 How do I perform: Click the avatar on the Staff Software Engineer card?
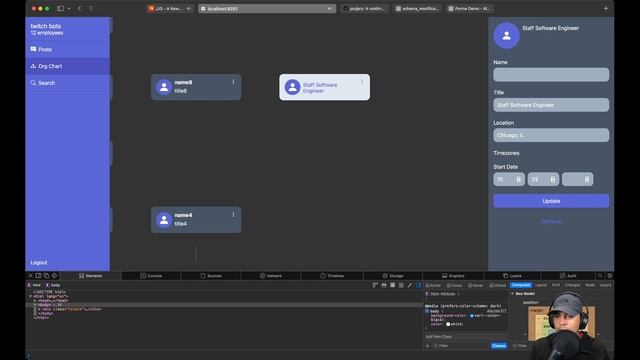(292, 87)
